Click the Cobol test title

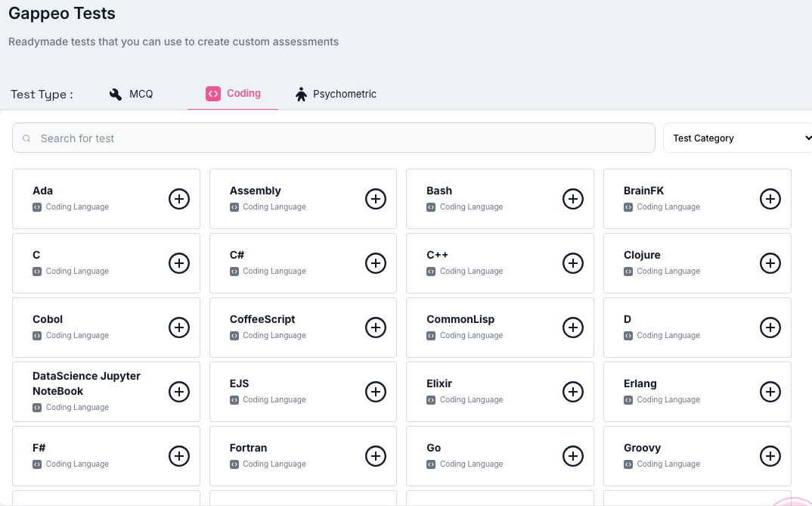(x=48, y=319)
